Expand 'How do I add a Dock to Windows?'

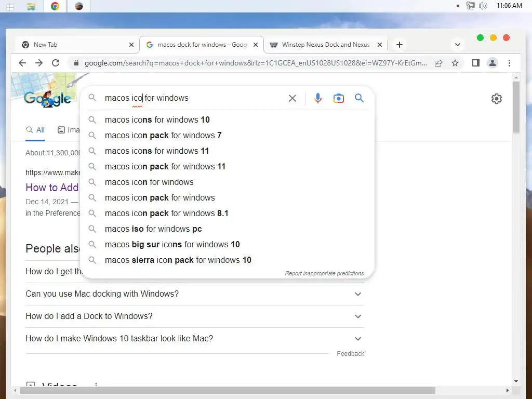click(195, 316)
